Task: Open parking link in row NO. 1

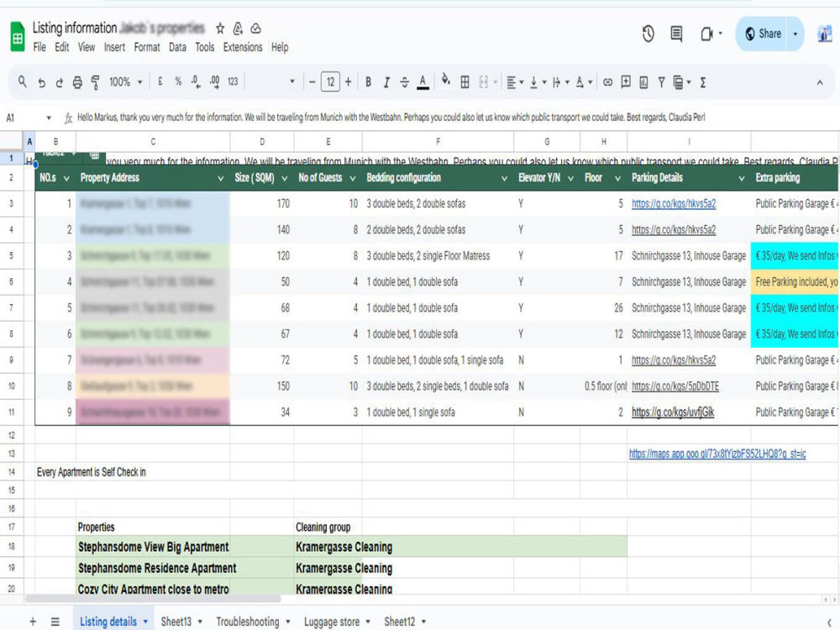Action: (x=674, y=203)
